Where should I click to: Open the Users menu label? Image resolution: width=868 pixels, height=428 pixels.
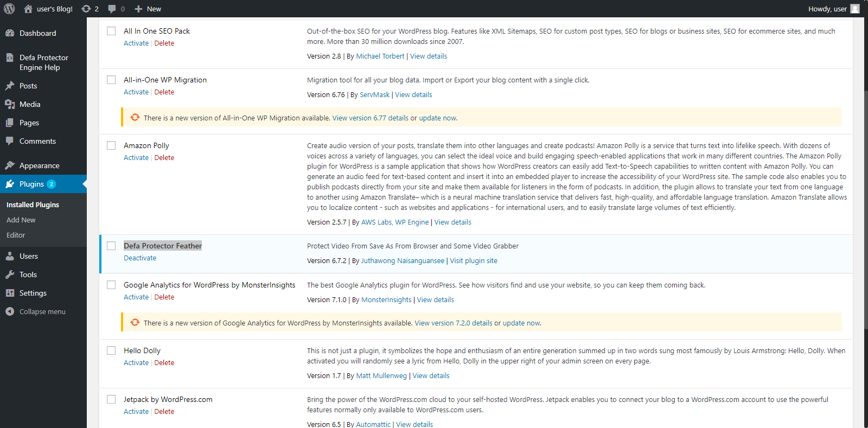[29, 256]
